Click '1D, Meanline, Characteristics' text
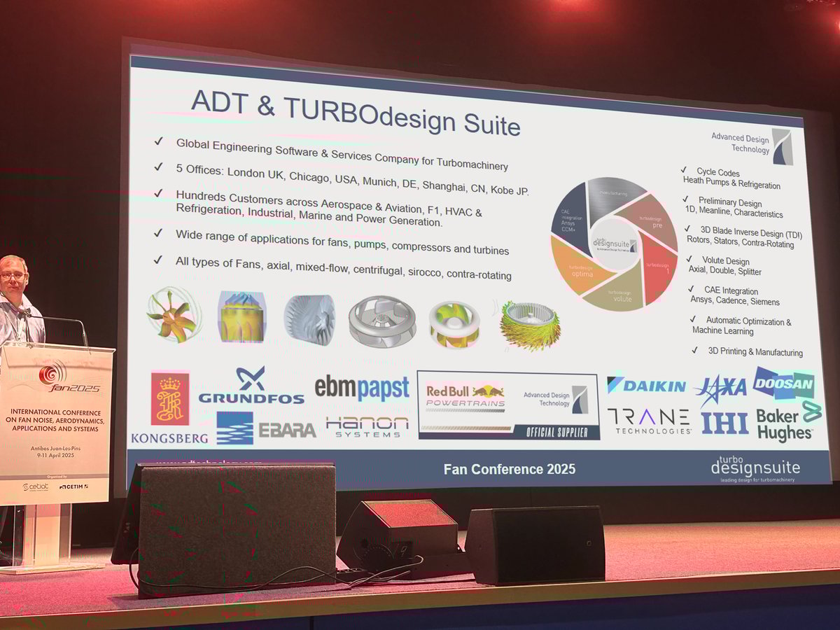This screenshot has height=630, width=840. (x=734, y=213)
